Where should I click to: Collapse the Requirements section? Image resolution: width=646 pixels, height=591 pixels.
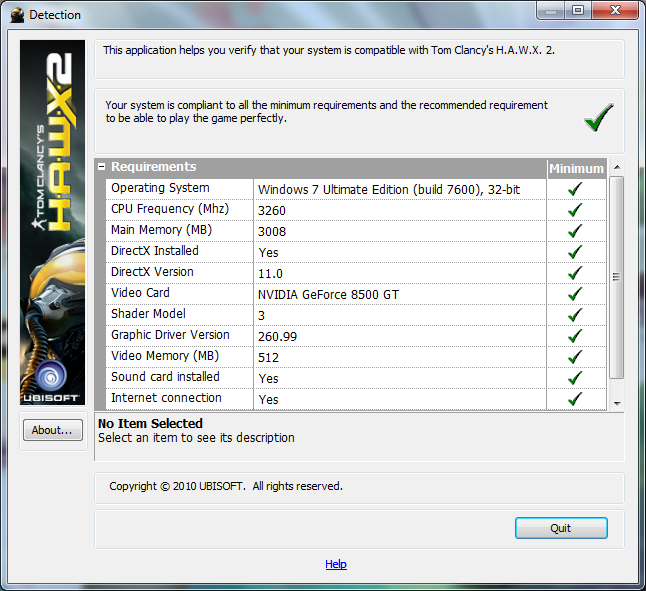(x=101, y=167)
